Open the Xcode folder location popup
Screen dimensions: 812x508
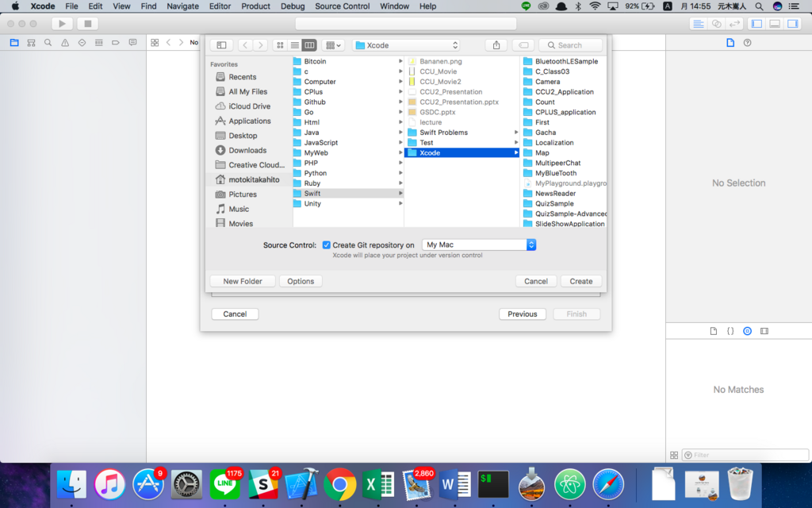click(x=407, y=45)
